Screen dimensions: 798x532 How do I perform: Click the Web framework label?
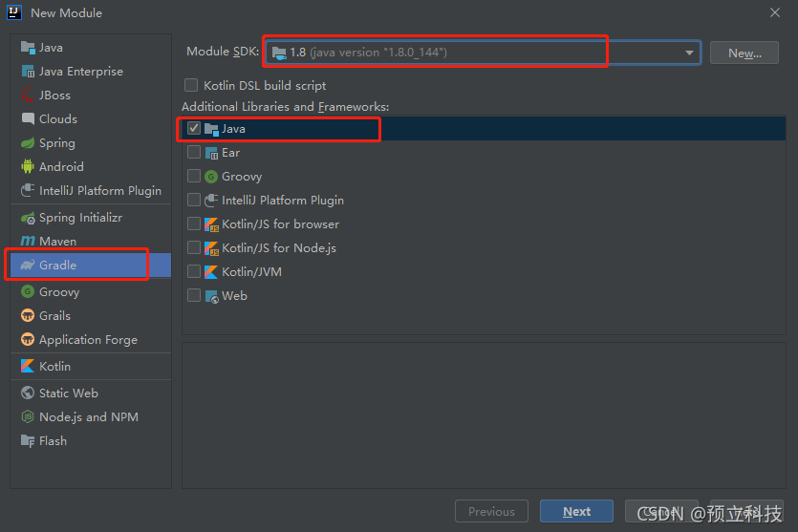pos(234,296)
